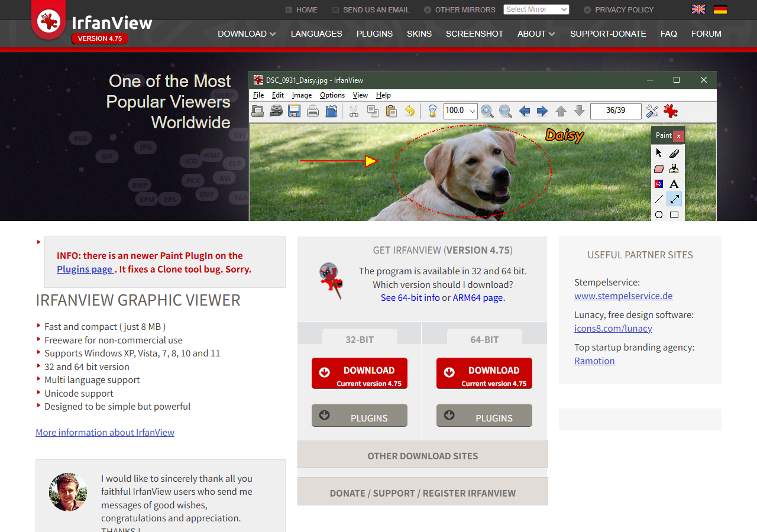Click the gray up arrow in banner toolbar
Screen dimensions: 757x532
[x=561, y=111]
